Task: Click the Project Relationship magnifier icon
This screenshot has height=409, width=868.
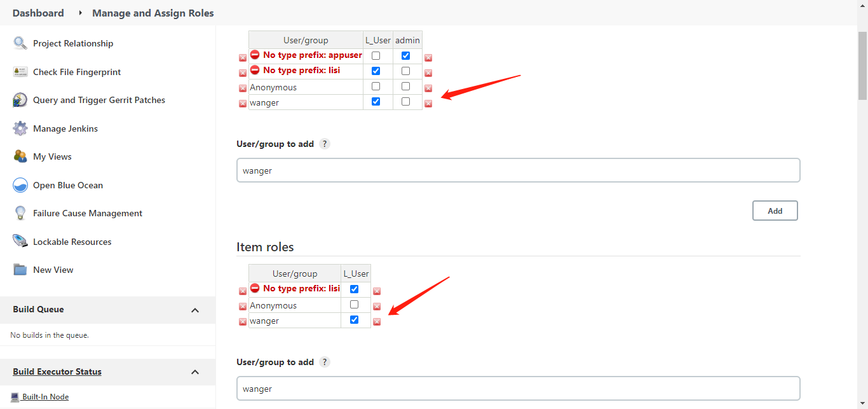Action: 20,43
